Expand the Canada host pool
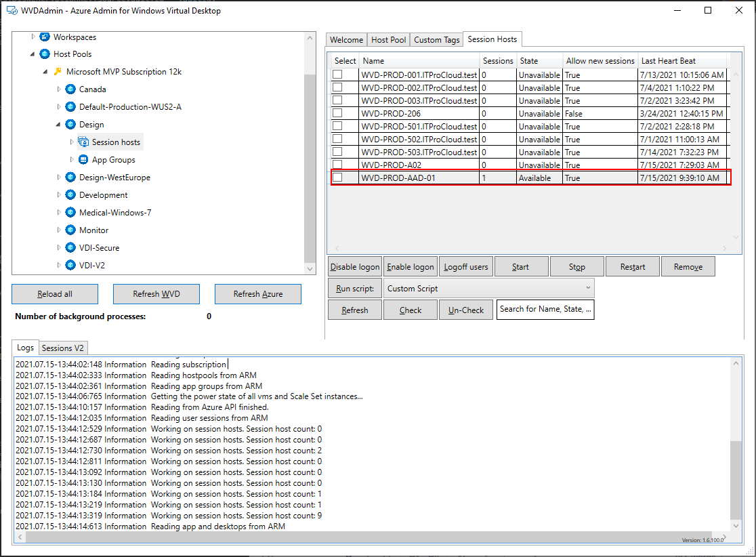The width and height of the screenshot is (756, 557). pyautogui.click(x=59, y=89)
